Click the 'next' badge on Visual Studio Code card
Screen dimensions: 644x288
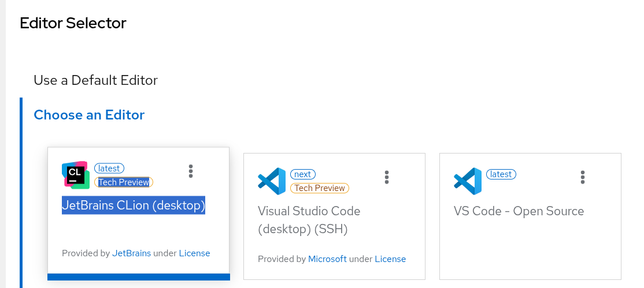(x=303, y=174)
